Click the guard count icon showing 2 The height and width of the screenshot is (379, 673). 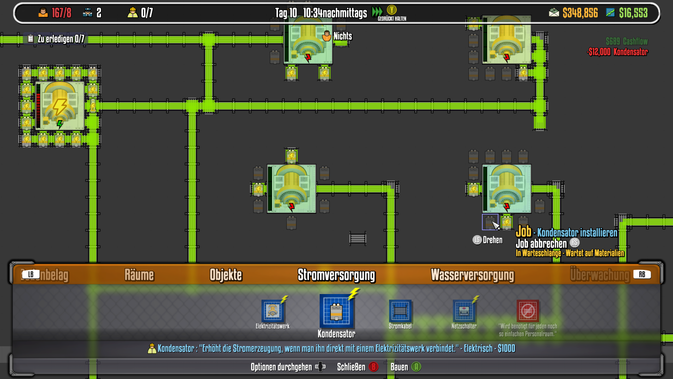click(x=87, y=13)
